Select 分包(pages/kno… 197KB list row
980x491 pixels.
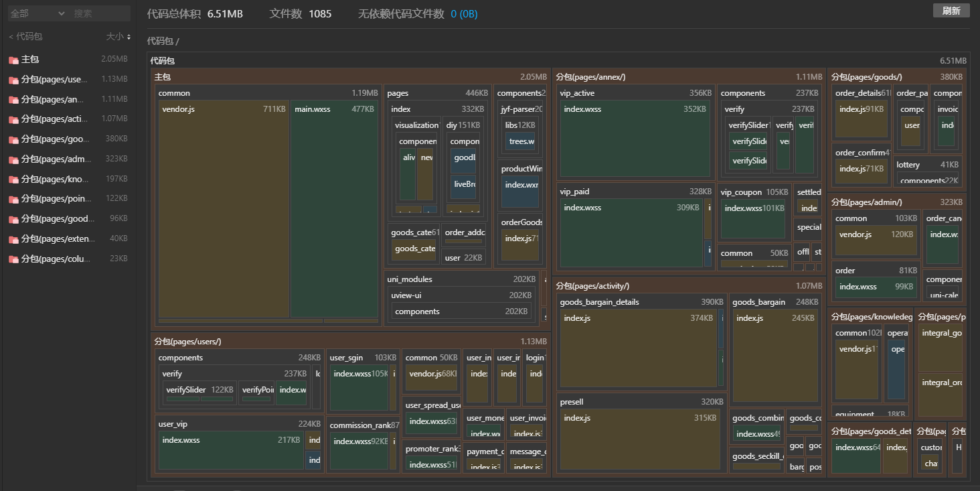coord(68,180)
